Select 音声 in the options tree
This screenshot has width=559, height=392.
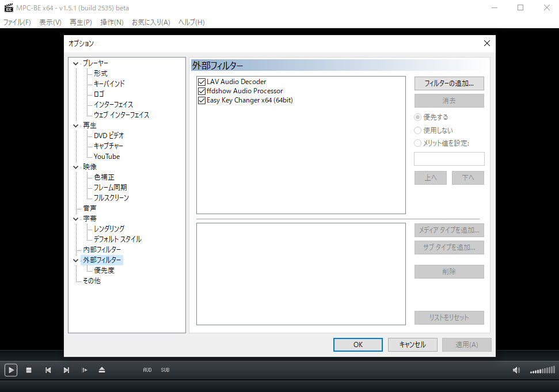point(89,208)
